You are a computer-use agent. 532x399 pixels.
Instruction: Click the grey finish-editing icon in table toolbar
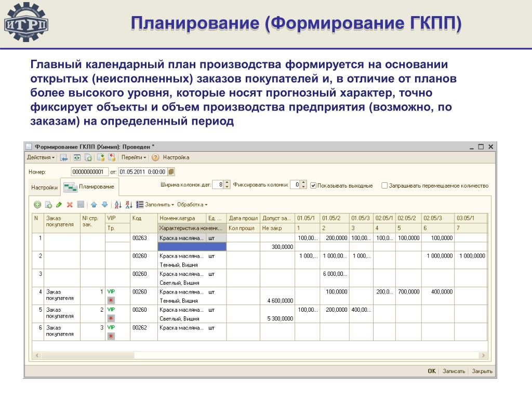pyautogui.click(x=81, y=205)
